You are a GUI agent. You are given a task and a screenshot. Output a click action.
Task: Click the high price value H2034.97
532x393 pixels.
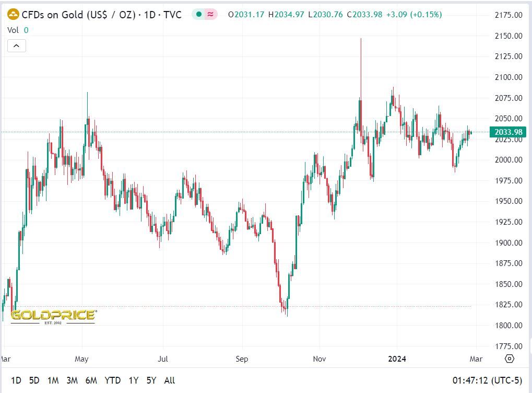coord(286,15)
